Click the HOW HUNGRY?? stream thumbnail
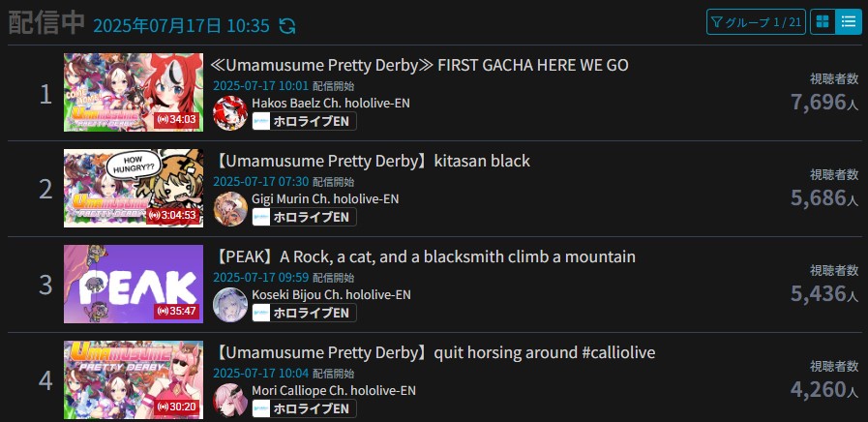Viewport: 868px width, 422px height. pos(134,189)
